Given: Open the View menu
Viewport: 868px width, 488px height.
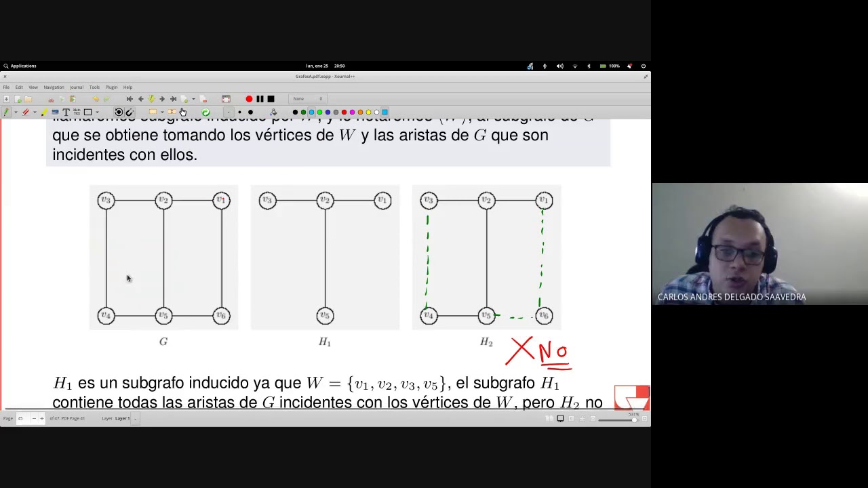Looking at the screenshot, I should (33, 87).
